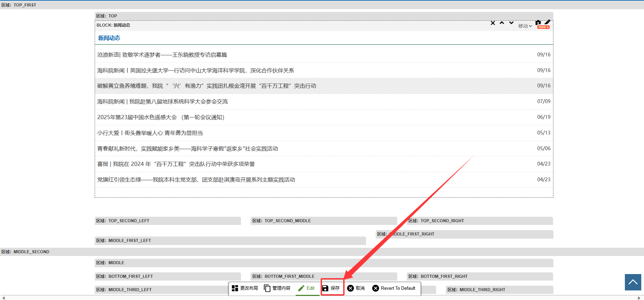
Task: Open the 海科院新闻 英国拉夫堡大学 visit article
Action: coord(196,71)
